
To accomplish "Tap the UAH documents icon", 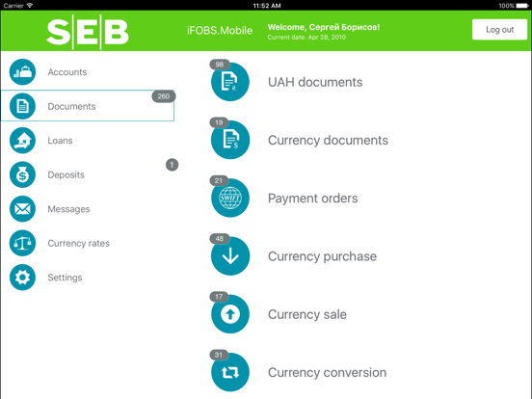I will 230,82.
